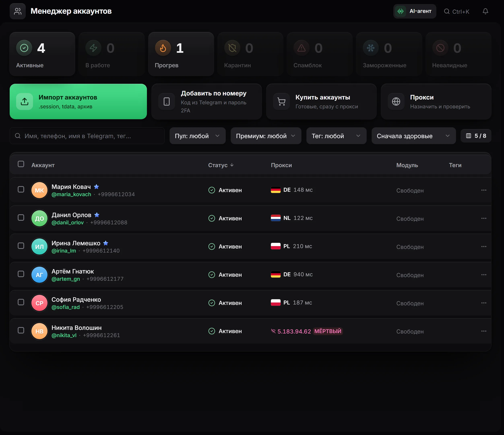This screenshot has height=435, width=504.
Task: Open the 5 / 8 columns selector
Action: click(x=476, y=136)
